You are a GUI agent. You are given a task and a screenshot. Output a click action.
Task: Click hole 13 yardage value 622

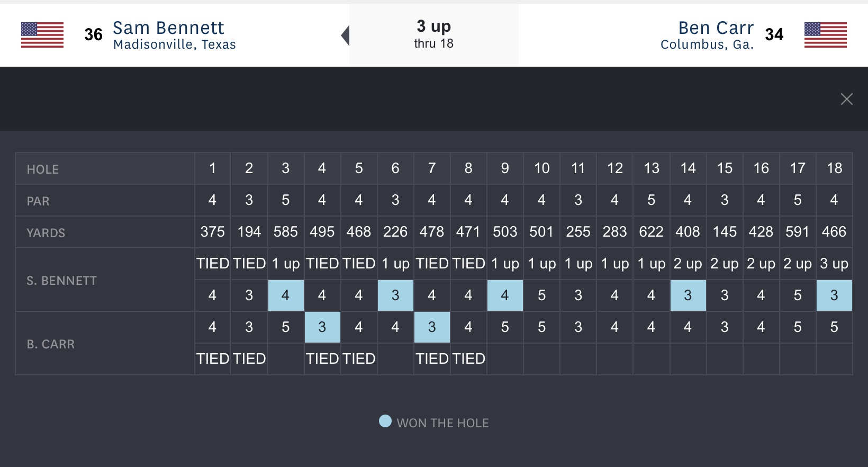[651, 232]
